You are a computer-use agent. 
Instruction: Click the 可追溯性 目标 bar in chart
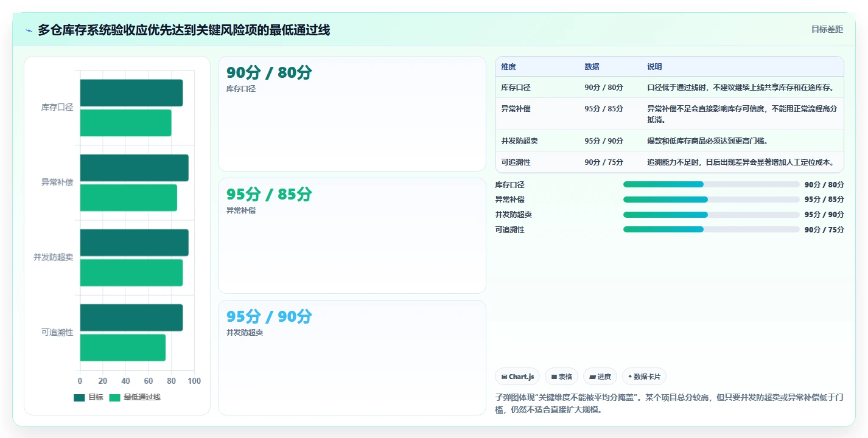pos(131,318)
